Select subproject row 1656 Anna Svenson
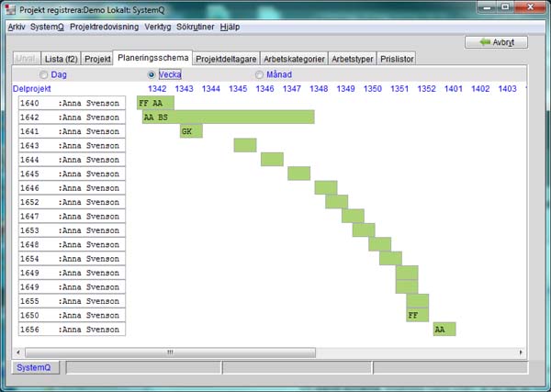The width and height of the screenshot is (551, 392). (x=72, y=330)
